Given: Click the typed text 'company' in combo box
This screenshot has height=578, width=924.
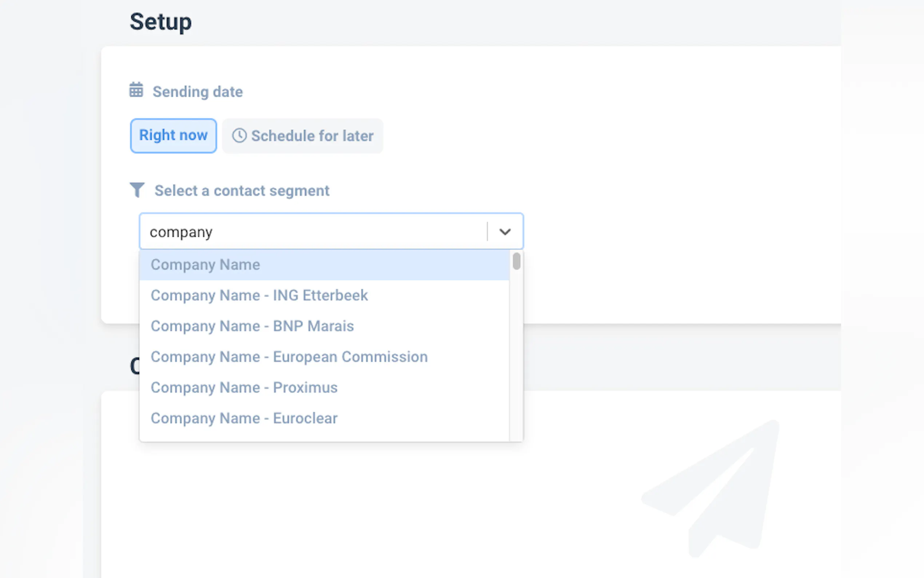Looking at the screenshot, I should 181,232.
